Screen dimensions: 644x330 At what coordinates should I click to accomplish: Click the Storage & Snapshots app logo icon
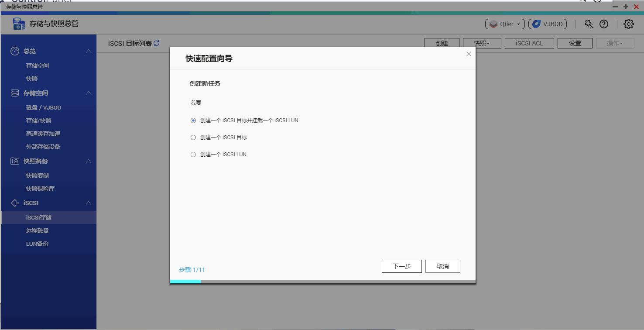coord(18,23)
